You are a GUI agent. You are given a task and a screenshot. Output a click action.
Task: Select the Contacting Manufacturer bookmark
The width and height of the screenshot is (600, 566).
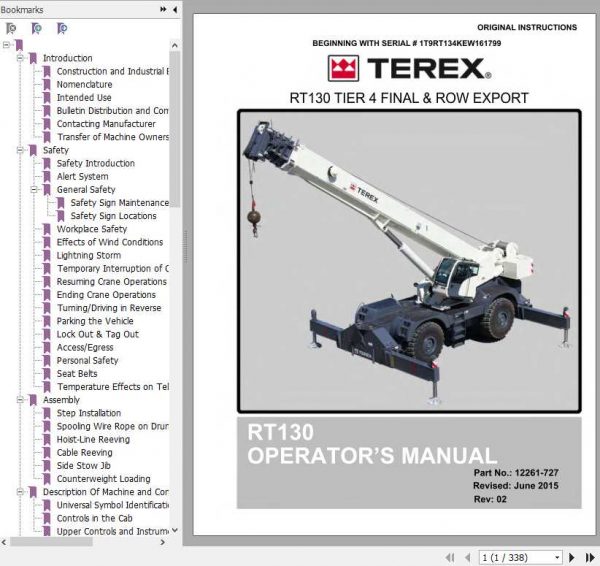[x=106, y=124]
